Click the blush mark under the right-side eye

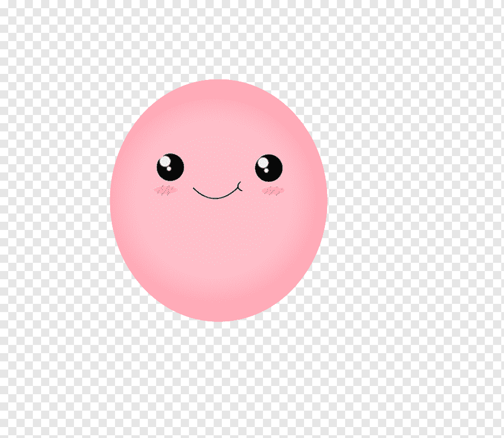(x=273, y=191)
